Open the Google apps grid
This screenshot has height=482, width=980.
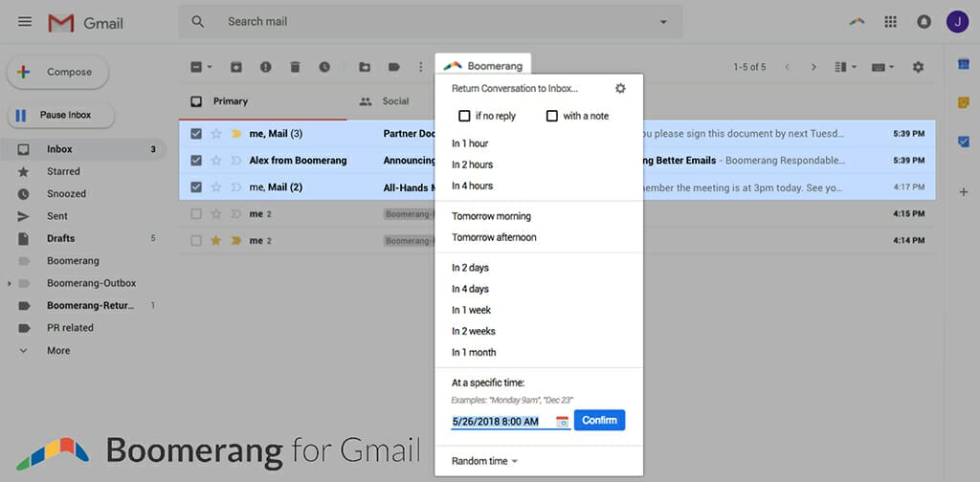click(x=891, y=22)
